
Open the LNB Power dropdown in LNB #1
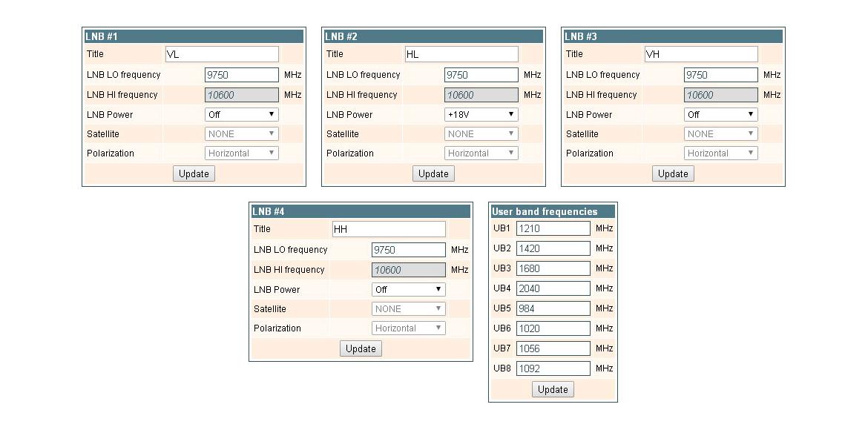click(241, 114)
